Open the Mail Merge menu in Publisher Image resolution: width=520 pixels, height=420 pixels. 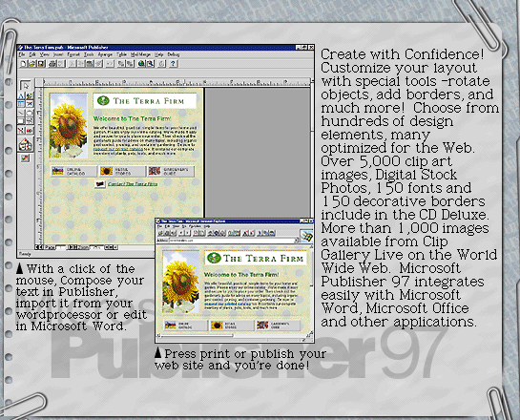(140, 54)
